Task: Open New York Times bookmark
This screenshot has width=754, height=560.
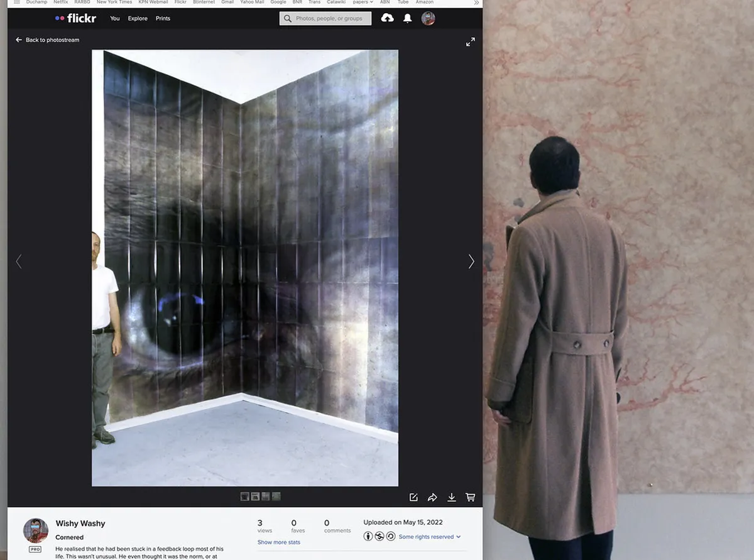Action: click(x=114, y=3)
